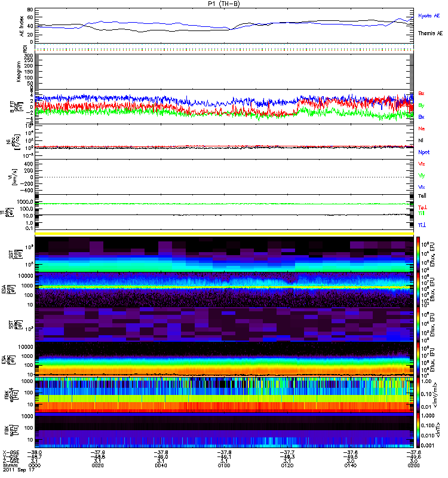Click the "X-GSE" row label
Viewport: 448px width, 478px height.
(x=11, y=453)
